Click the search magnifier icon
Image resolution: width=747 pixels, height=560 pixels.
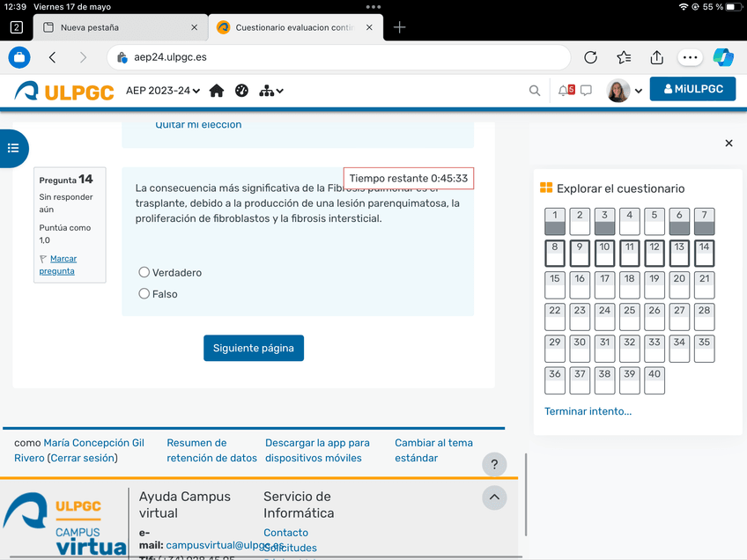pos(535,91)
